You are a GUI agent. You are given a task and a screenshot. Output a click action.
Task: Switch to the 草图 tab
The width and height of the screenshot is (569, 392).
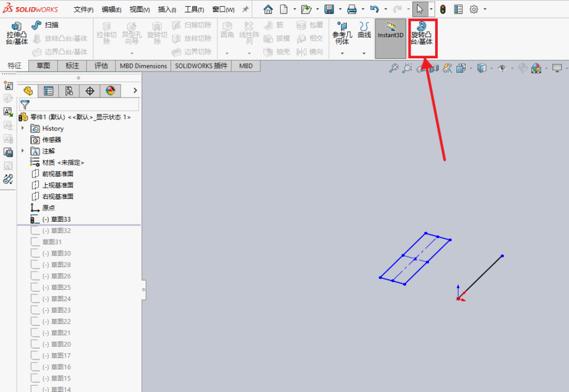click(x=43, y=66)
